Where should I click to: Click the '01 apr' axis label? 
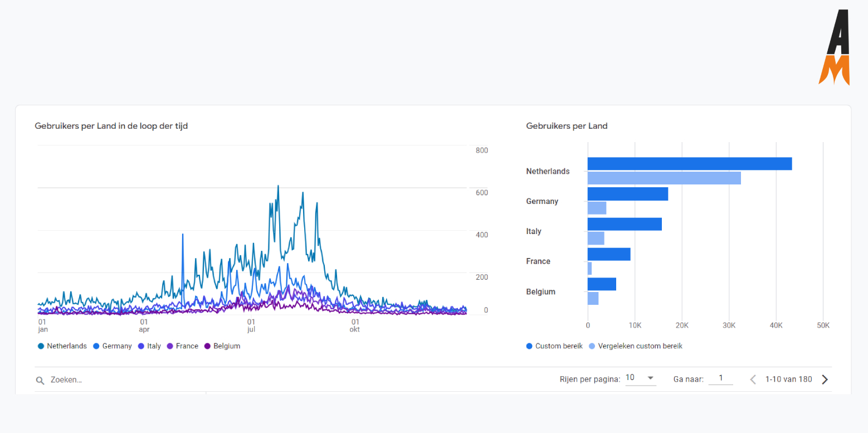point(144,325)
